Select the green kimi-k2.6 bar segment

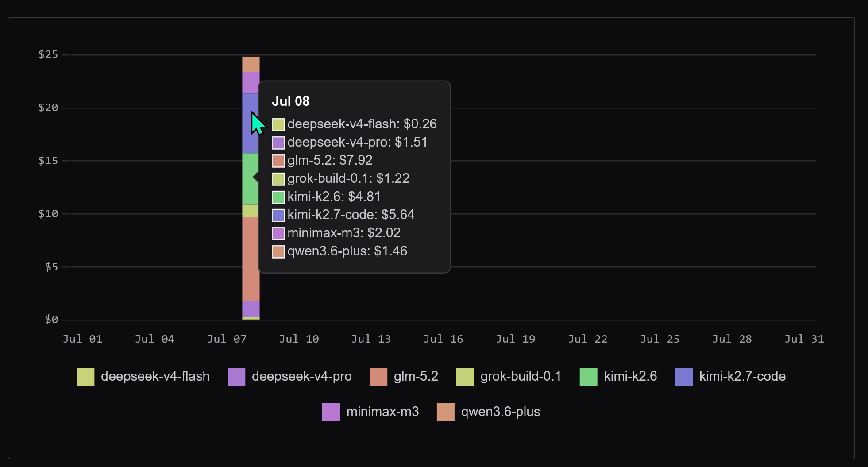click(x=251, y=179)
